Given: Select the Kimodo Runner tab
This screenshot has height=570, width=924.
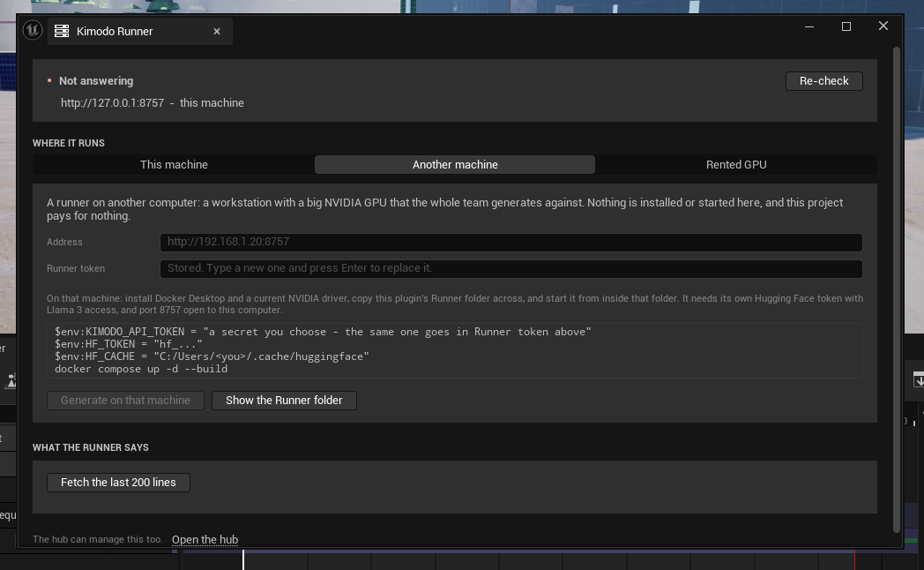Looking at the screenshot, I should [139, 31].
